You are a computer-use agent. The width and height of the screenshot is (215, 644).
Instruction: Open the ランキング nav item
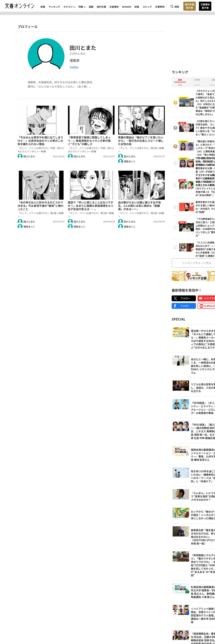pyautogui.click(x=54, y=7)
